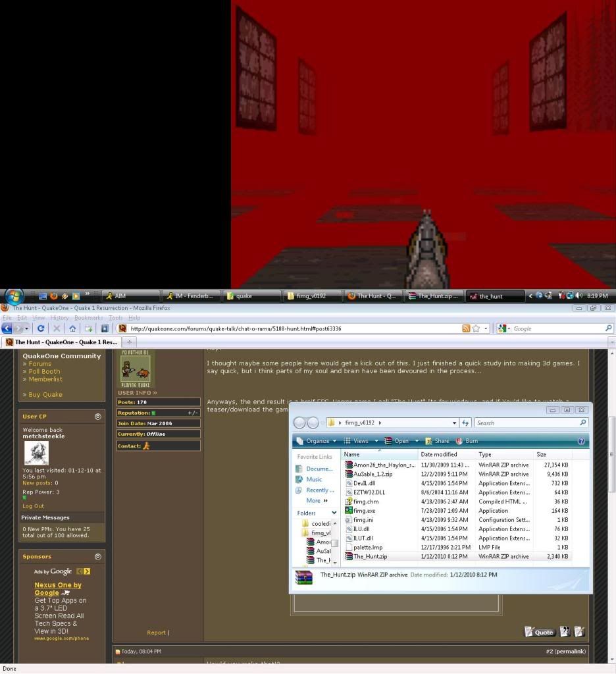The image size is (616, 674).
Task: Click the RSS feed icon in address bar
Action: click(466, 328)
